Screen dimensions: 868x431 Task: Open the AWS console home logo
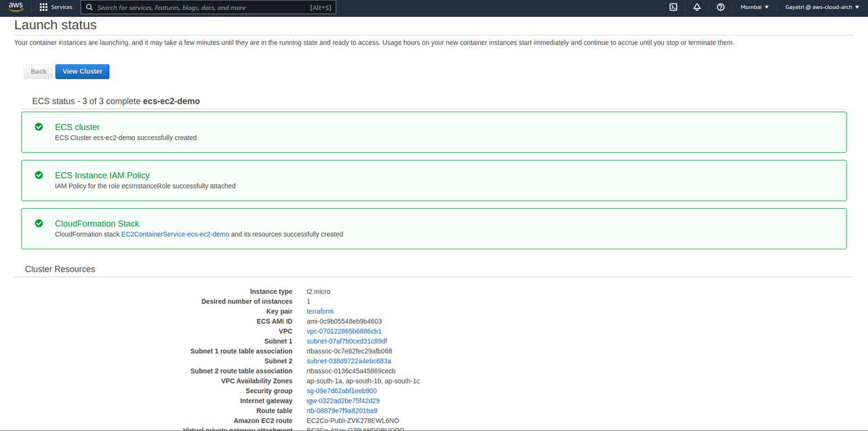point(16,7)
